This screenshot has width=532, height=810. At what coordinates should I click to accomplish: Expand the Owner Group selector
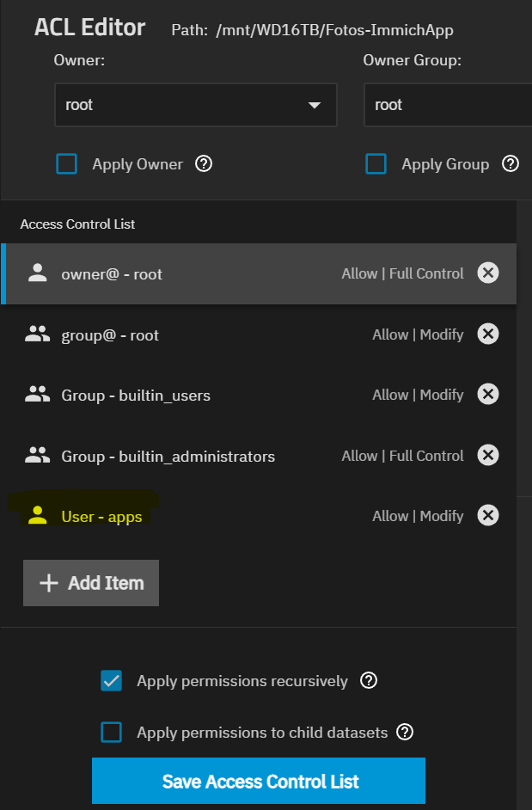coord(447,105)
